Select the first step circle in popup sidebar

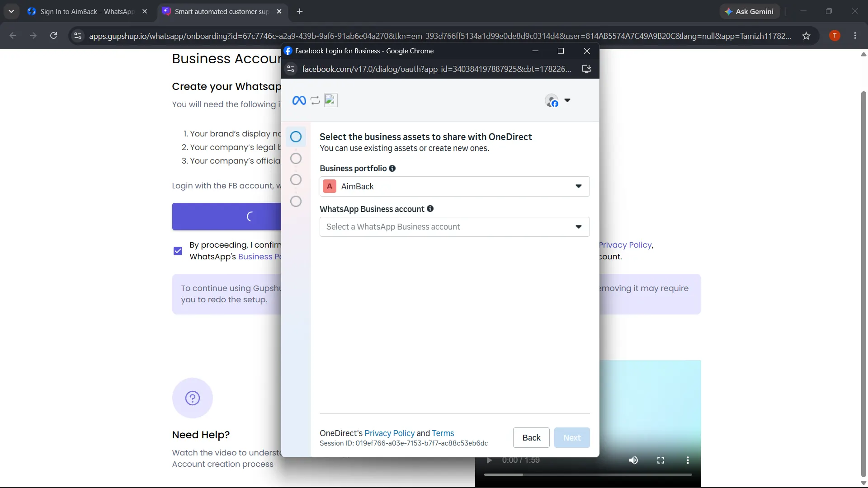(296, 136)
